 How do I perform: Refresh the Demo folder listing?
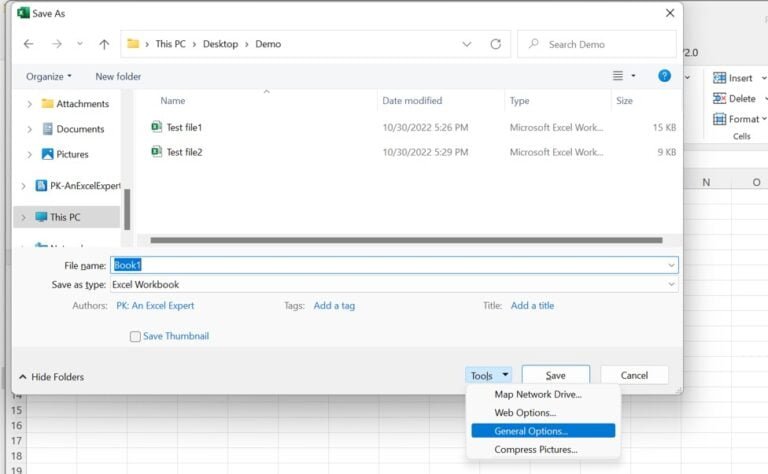click(x=496, y=44)
